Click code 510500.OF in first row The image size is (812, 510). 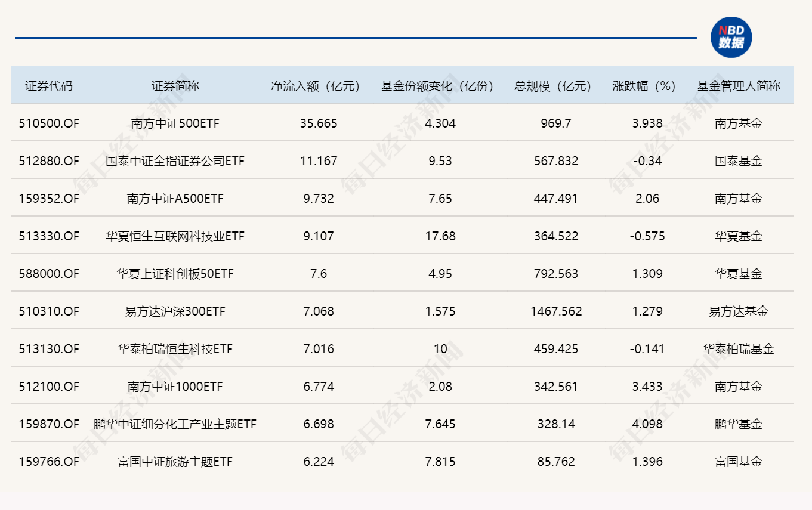click(x=49, y=123)
